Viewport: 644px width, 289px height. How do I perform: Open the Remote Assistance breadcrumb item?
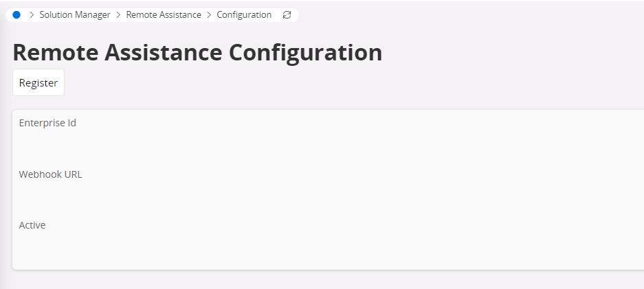(x=164, y=14)
